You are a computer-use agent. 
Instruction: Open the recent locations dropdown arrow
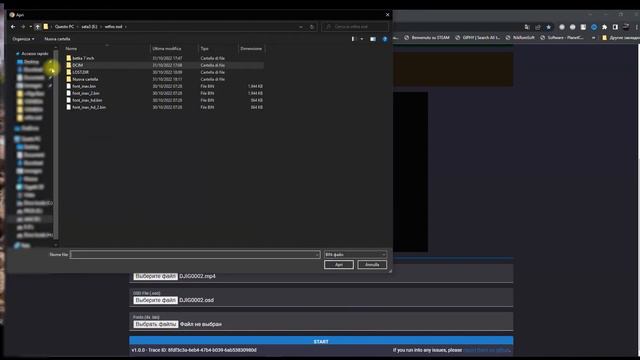pos(30,27)
